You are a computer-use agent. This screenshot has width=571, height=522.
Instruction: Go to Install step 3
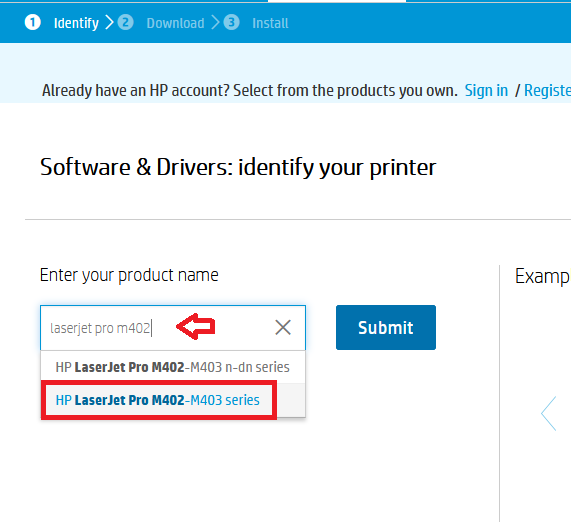(x=270, y=23)
